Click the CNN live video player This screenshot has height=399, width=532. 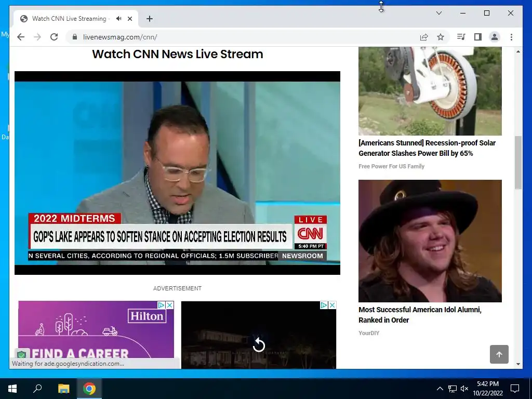[x=177, y=173]
